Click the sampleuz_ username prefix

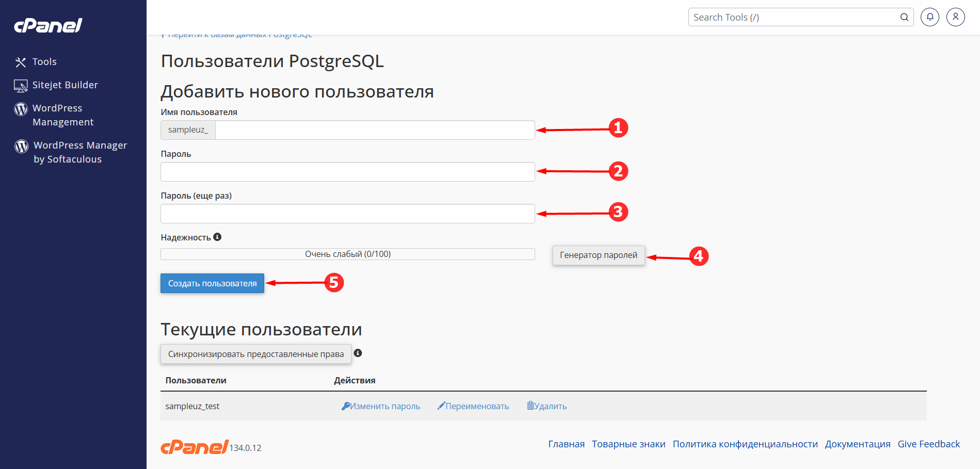pos(188,130)
